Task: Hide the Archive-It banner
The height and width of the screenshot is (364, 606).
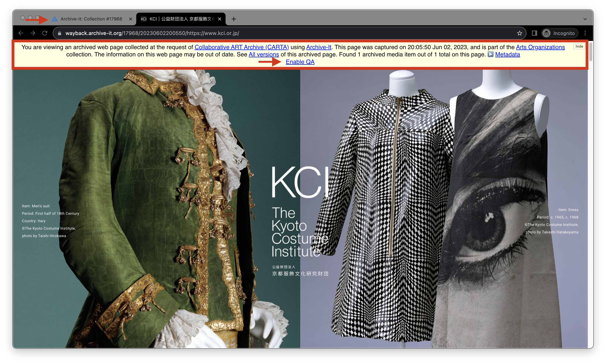Action: 579,46
